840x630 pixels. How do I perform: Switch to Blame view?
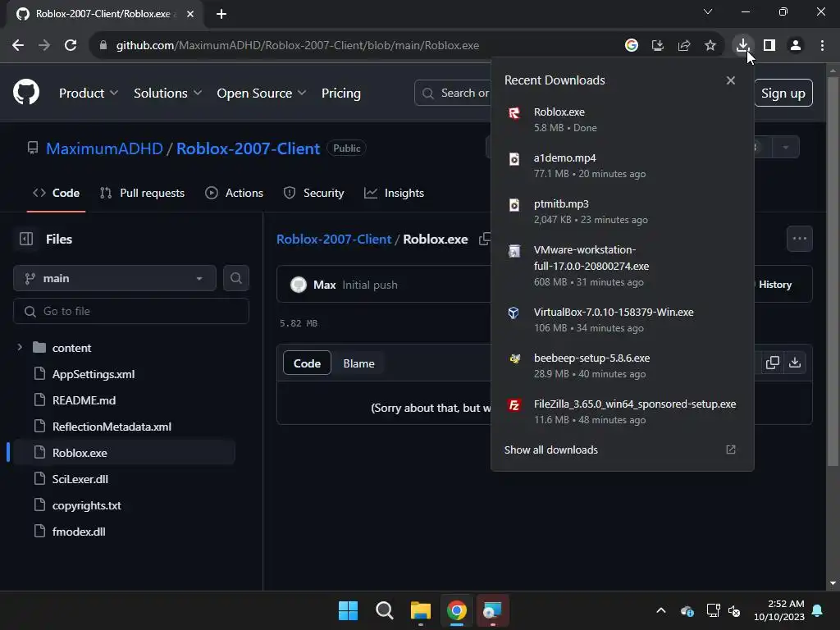click(x=358, y=363)
